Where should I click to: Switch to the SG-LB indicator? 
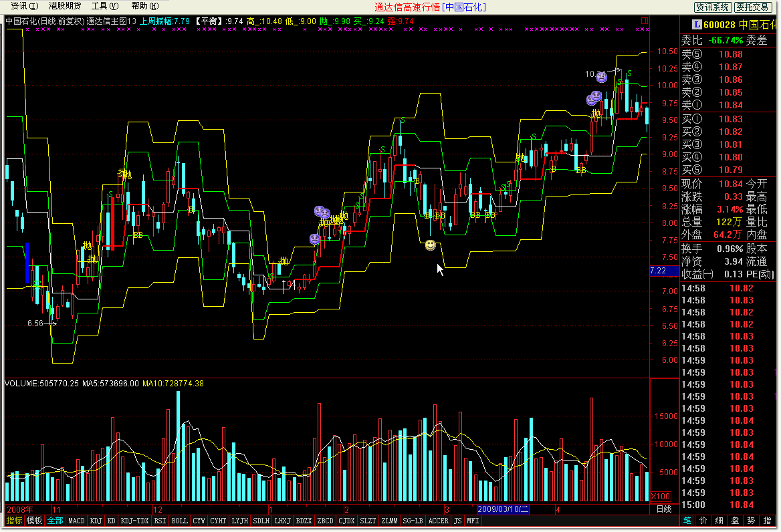click(x=413, y=521)
